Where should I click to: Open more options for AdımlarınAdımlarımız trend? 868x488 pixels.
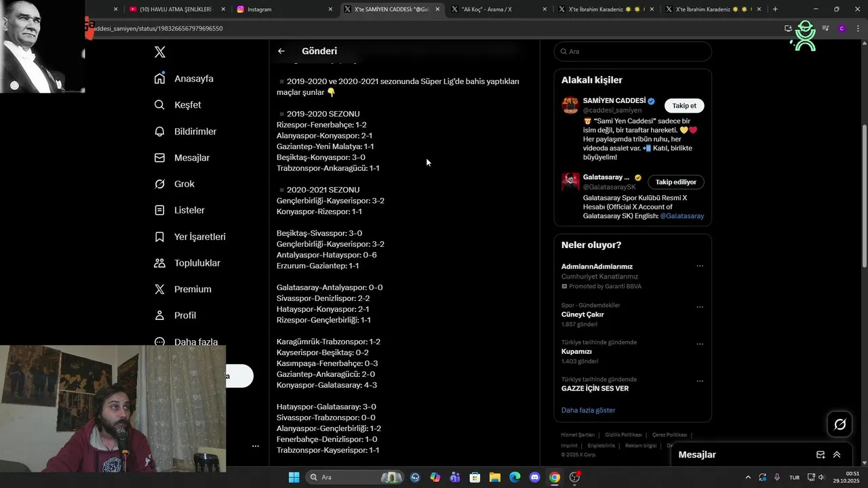pos(700,266)
